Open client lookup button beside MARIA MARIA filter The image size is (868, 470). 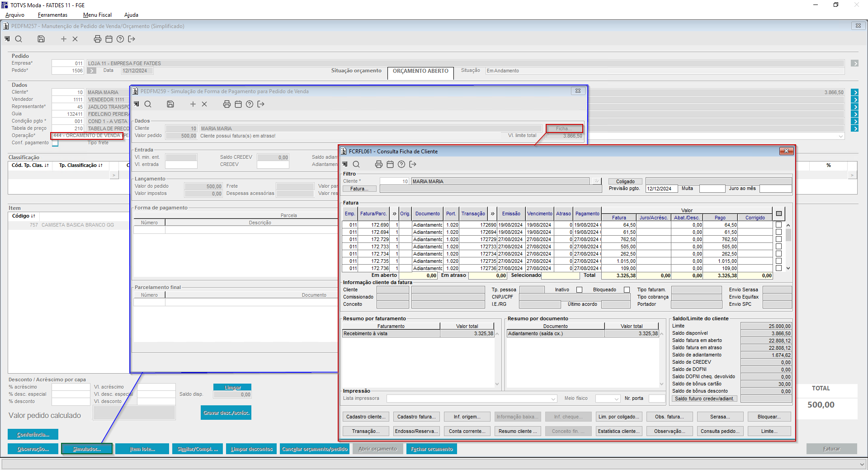click(x=597, y=181)
